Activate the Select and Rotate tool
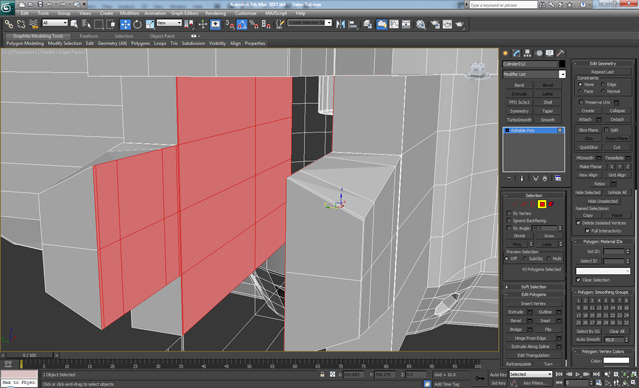639x388 pixels. (x=138, y=24)
